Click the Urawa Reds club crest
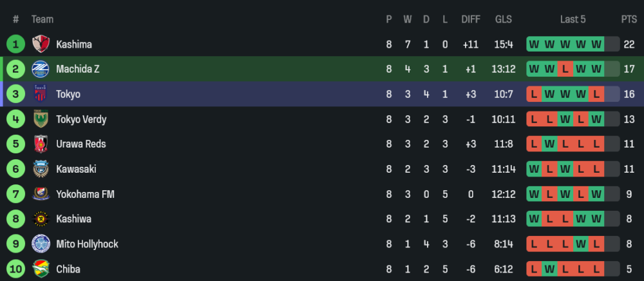The image size is (644, 281). tap(41, 144)
